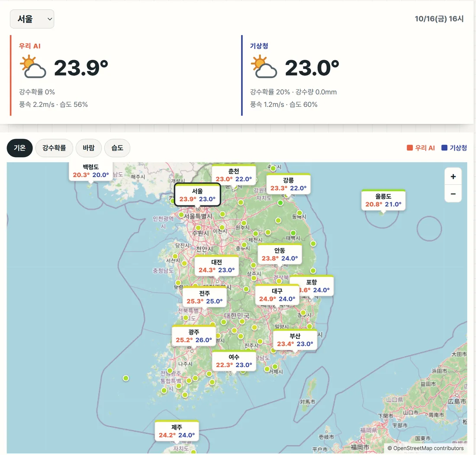Screen dimensions: 476x455
Task: Click the 우리 AI orange legend swatch
Action: tap(409, 148)
